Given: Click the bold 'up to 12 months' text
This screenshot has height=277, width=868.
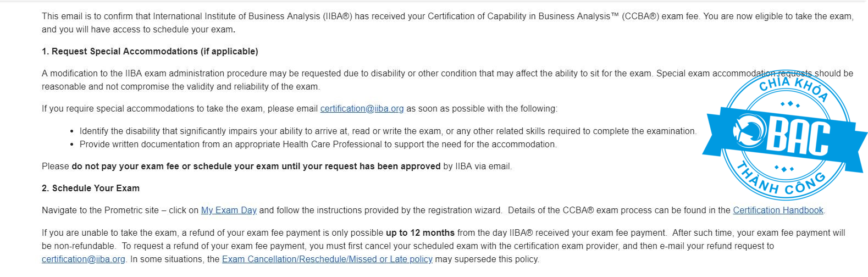Looking at the screenshot, I should click(x=420, y=233).
